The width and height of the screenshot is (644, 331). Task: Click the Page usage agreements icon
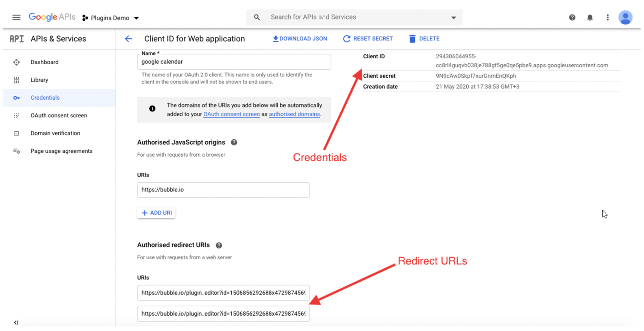17,151
